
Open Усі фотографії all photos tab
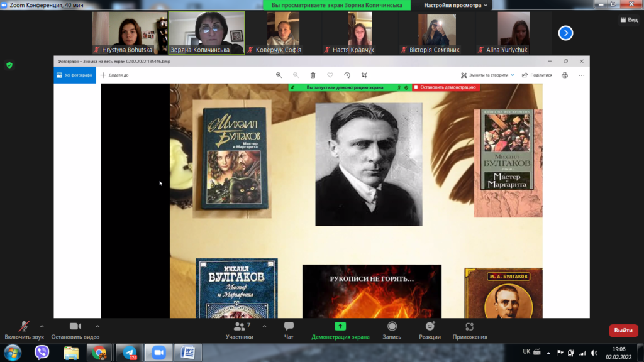point(75,75)
